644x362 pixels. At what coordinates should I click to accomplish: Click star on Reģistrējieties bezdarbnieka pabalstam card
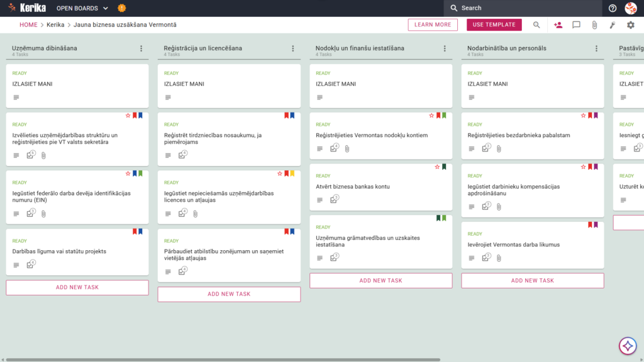pyautogui.click(x=583, y=116)
